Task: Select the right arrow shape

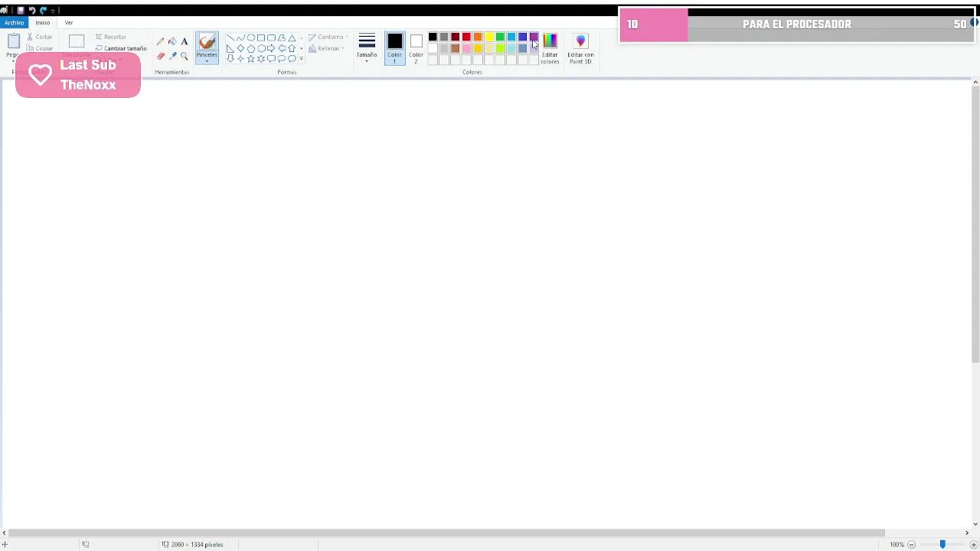Action: click(271, 48)
